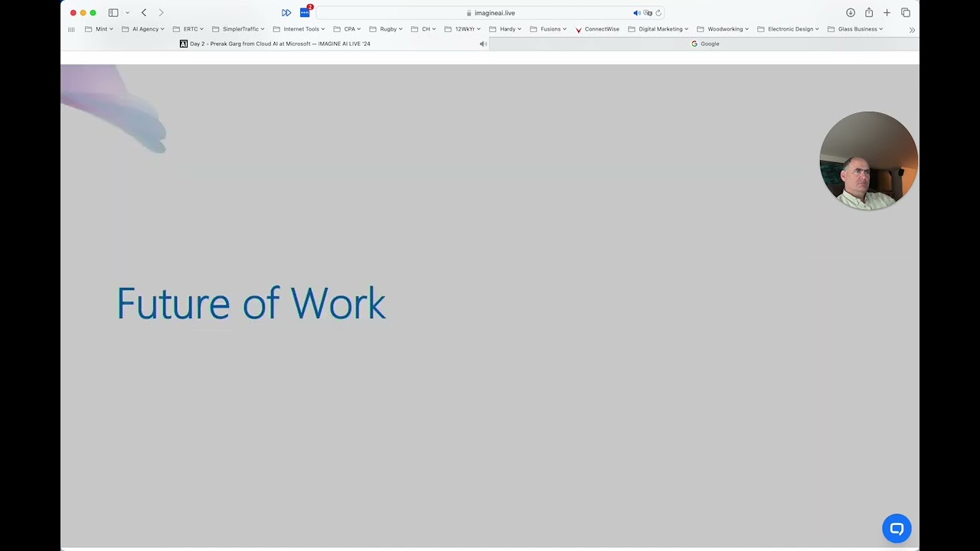The height and width of the screenshot is (551, 980).
Task: Show tab overview
Action: [x=906, y=13]
